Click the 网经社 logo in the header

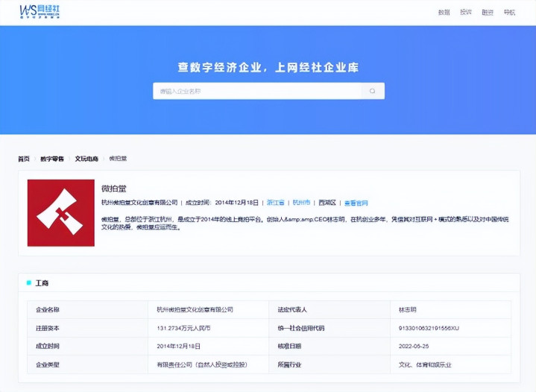click(x=40, y=11)
